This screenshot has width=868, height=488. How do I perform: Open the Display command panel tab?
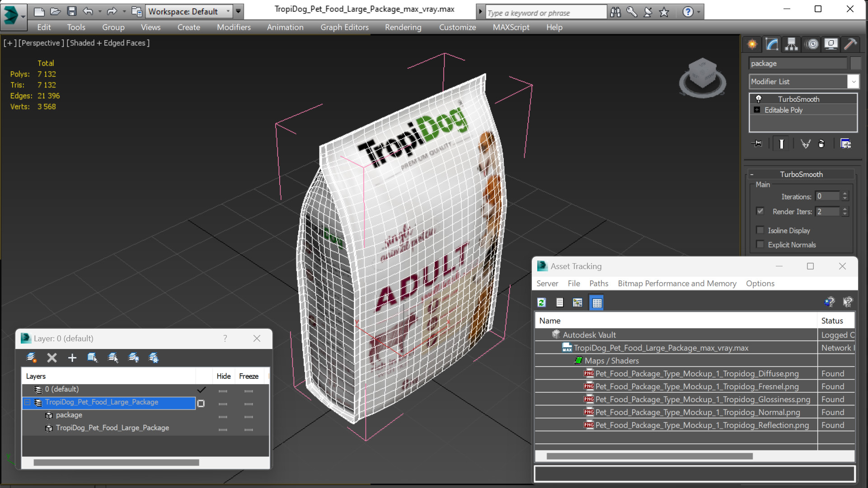pyautogui.click(x=831, y=44)
